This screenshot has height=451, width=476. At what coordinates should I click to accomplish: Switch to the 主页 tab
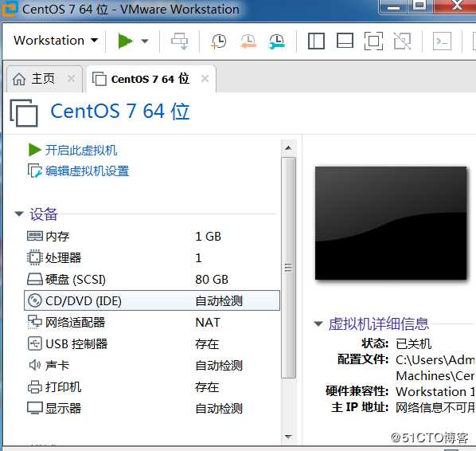click(x=45, y=79)
